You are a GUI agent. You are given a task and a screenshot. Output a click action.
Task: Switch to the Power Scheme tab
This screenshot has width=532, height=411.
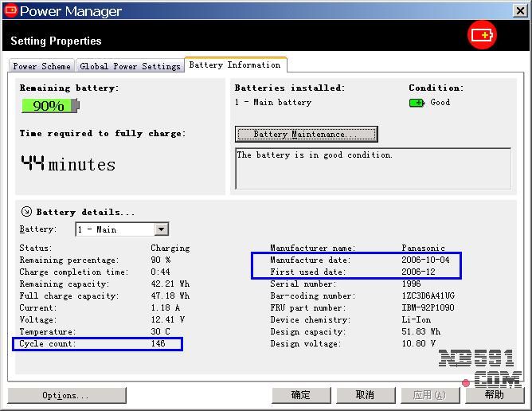pos(42,66)
